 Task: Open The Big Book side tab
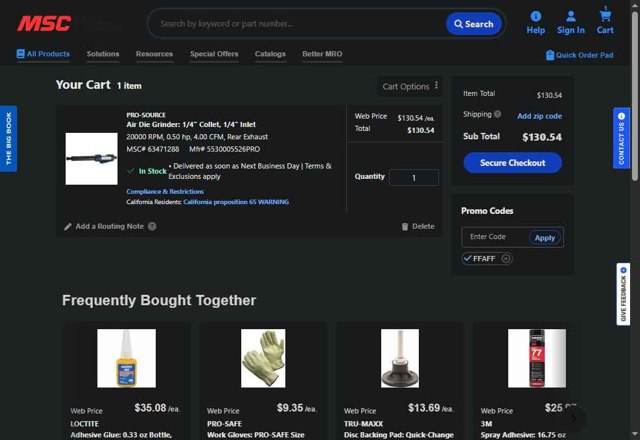(x=9, y=139)
